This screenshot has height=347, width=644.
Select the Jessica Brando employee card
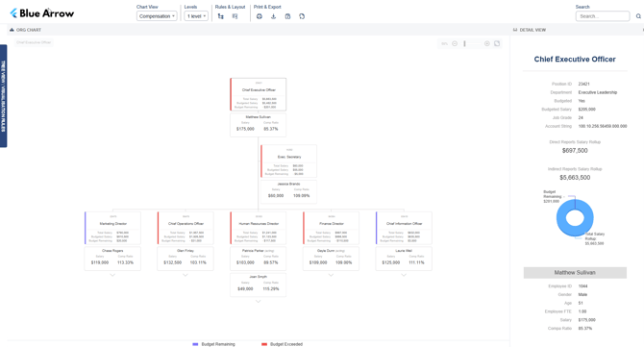click(x=288, y=192)
